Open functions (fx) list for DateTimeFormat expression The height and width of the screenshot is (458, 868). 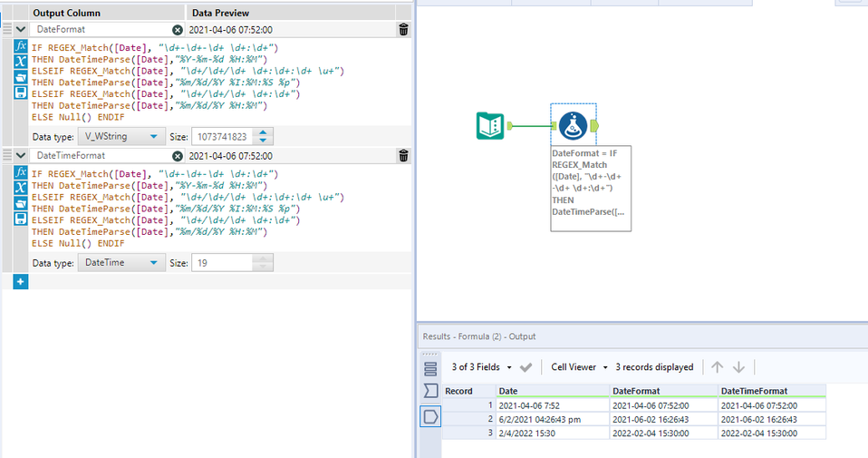[21, 172]
